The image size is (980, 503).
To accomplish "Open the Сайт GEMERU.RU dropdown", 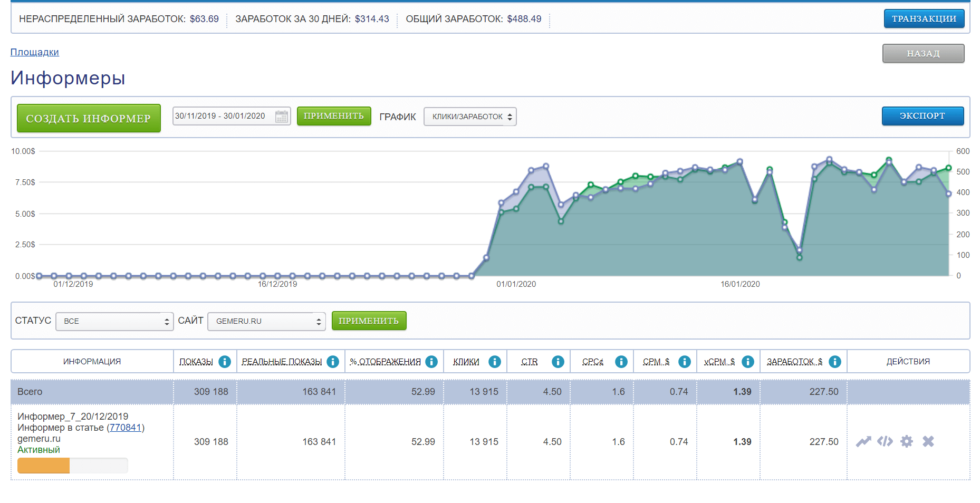I will point(266,321).
